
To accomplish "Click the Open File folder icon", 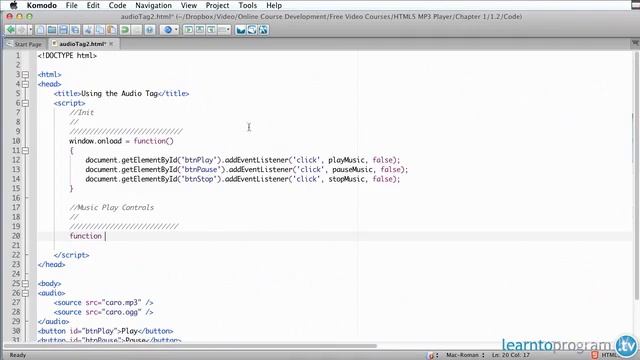I will [x=52, y=30].
